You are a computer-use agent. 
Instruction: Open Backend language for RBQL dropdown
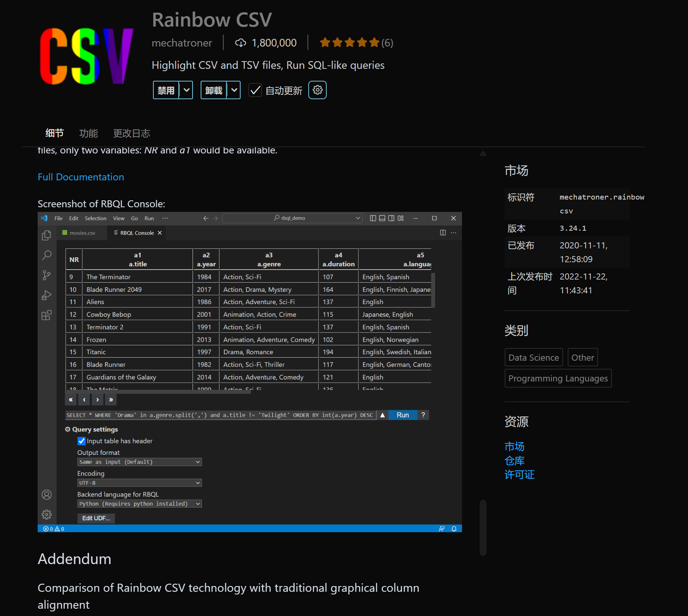click(x=140, y=504)
